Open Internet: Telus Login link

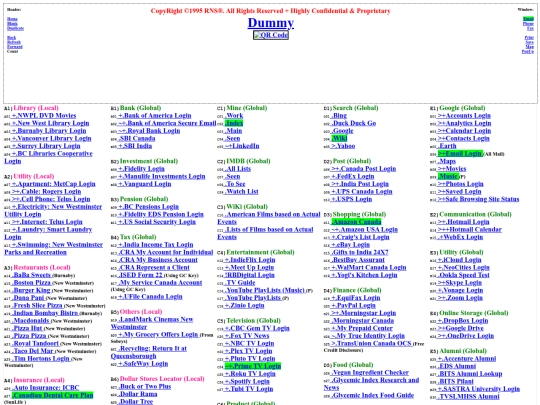(x=47, y=222)
